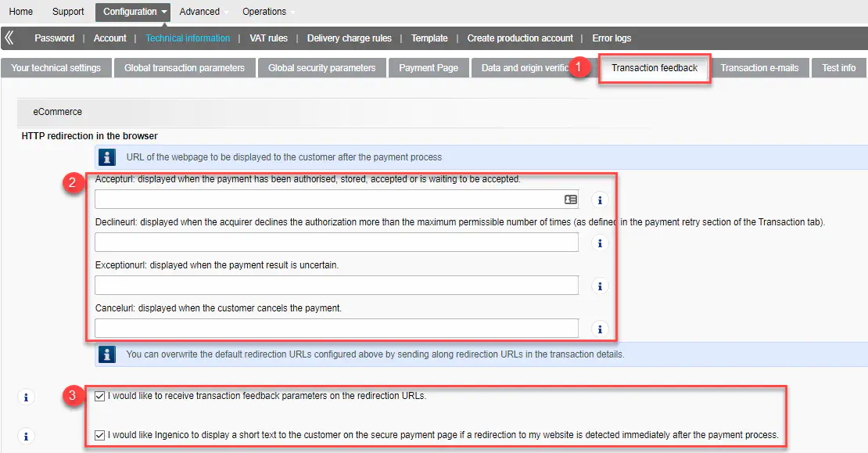Open the Advanced dropdown menu

click(x=202, y=12)
